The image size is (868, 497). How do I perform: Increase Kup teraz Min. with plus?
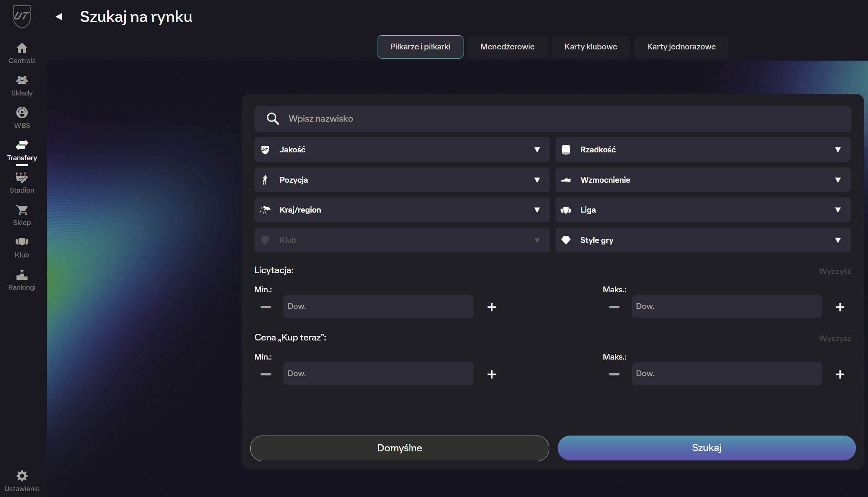point(492,374)
